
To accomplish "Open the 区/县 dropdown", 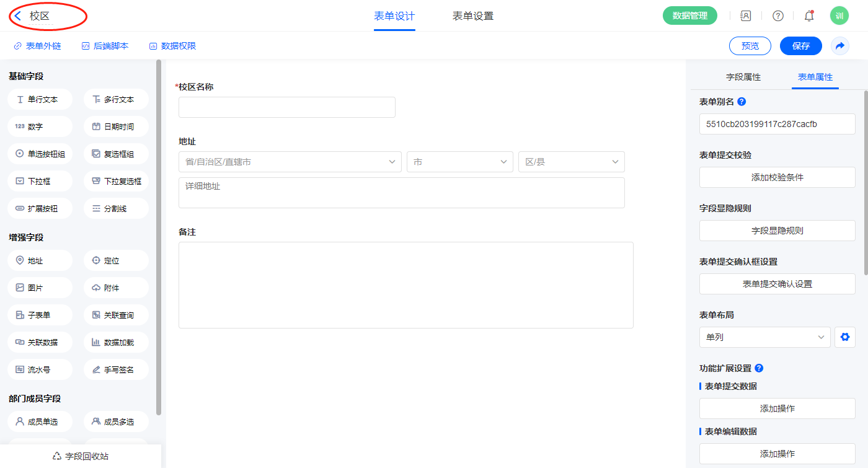I will pos(571,162).
